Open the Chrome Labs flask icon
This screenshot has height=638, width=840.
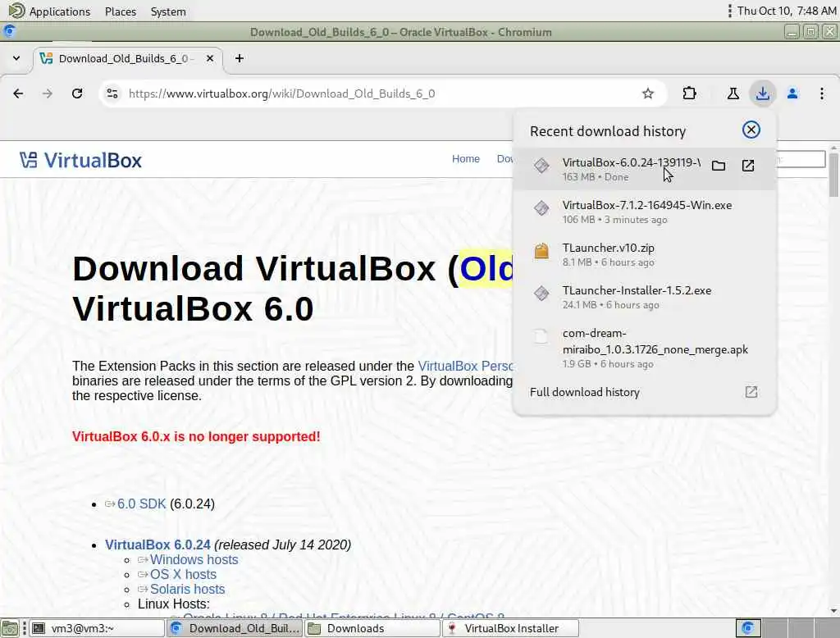point(733,93)
